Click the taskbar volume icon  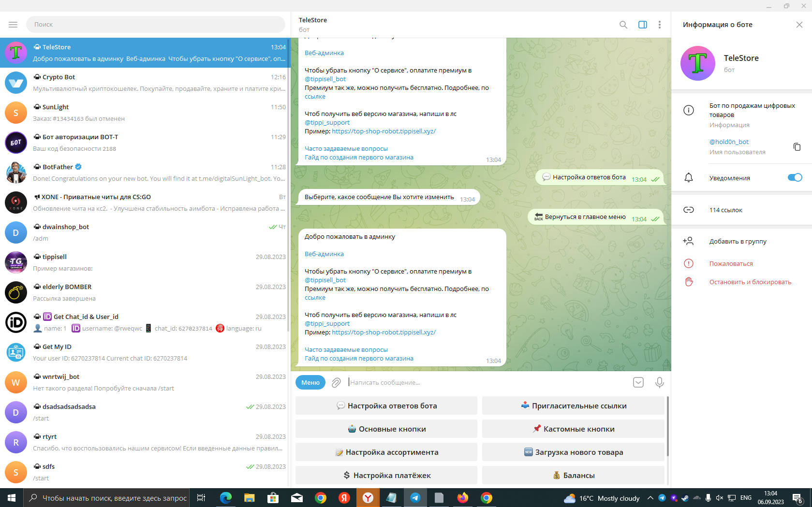pos(720,498)
